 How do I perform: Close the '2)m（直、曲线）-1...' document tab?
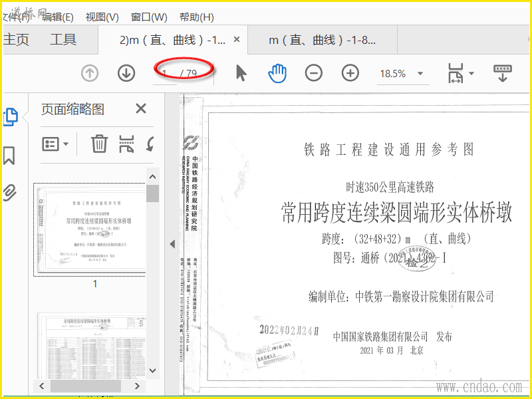pos(237,40)
